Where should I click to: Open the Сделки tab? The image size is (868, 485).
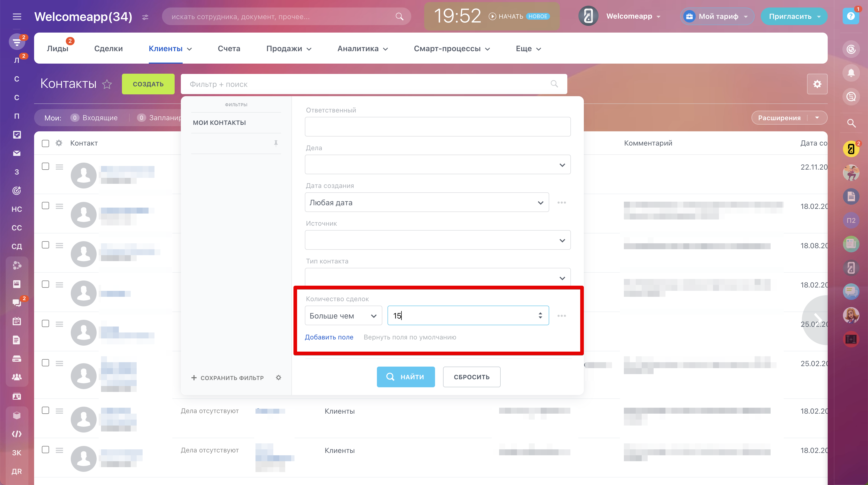tap(109, 49)
